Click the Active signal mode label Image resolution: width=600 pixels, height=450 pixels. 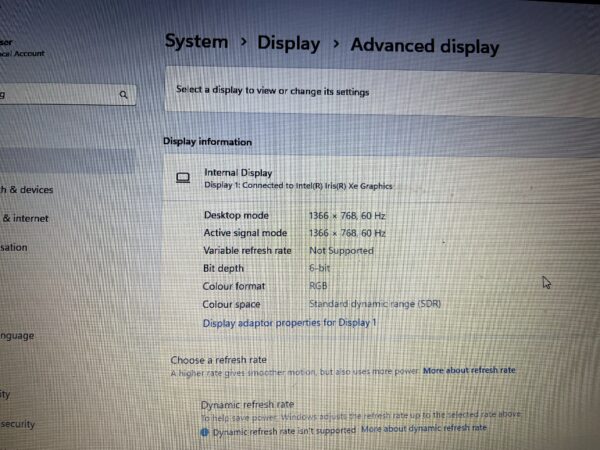[x=245, y=233]
